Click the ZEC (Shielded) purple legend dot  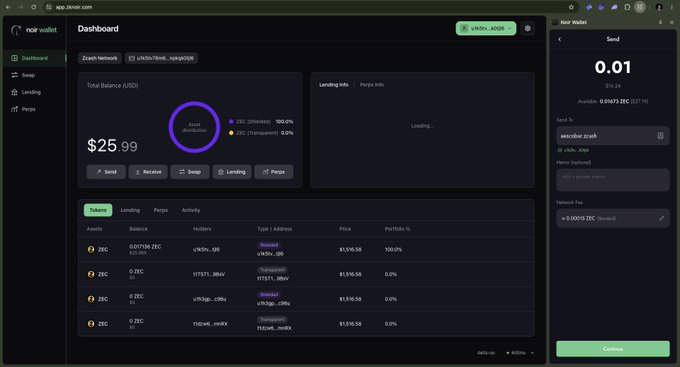click(x=231, y=121)
